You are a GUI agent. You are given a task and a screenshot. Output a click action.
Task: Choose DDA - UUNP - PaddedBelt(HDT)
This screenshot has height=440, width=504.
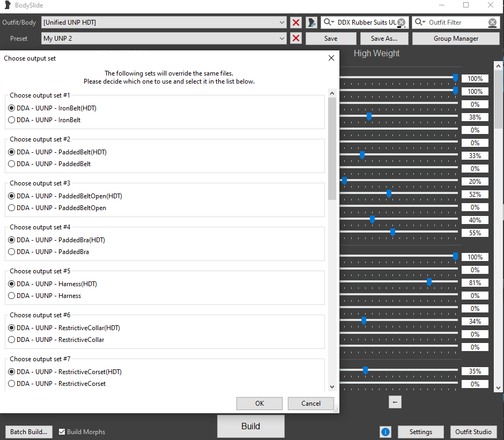coord(12,152)
